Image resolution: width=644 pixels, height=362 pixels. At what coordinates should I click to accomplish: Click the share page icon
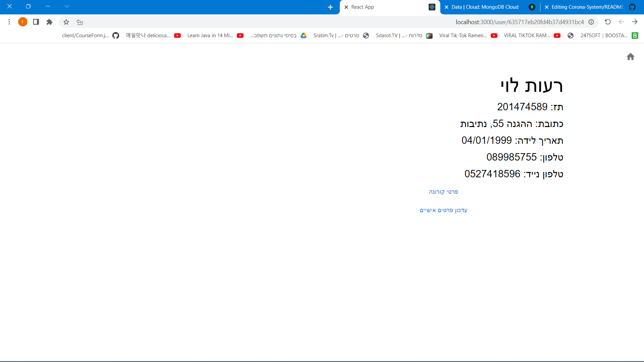[79, 22]
